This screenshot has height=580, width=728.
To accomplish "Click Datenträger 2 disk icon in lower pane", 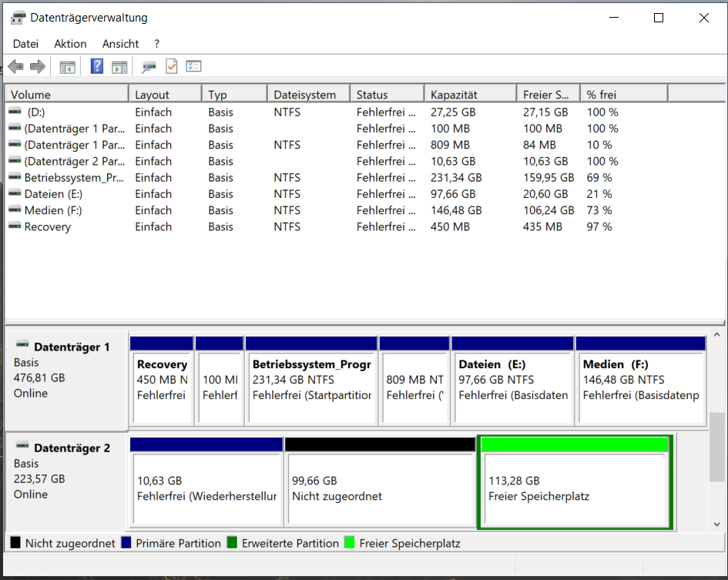I will tap(22, 445).
